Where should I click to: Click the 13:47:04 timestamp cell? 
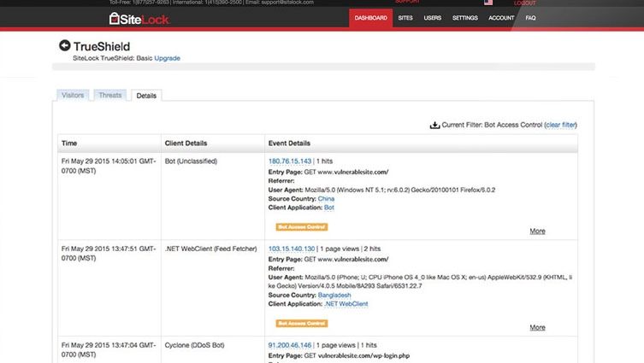[x=109, y=349]
